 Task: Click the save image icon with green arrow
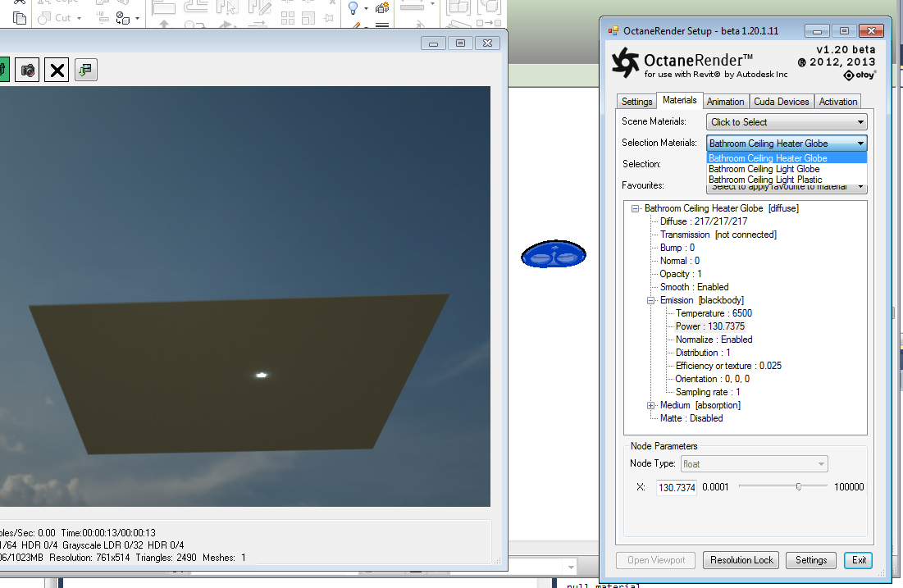pyautogui.click(x=86, y=71)
